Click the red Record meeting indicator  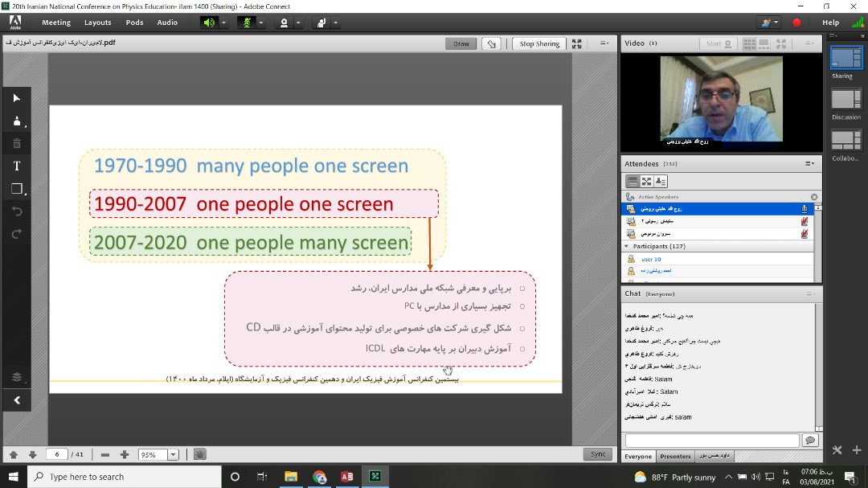[796, 23]
